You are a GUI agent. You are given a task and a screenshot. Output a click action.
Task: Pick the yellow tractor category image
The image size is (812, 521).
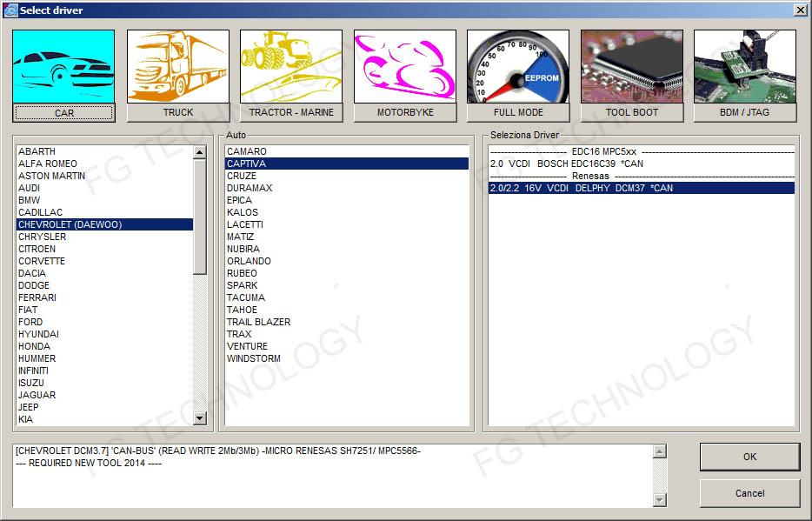tap(291, 66)
